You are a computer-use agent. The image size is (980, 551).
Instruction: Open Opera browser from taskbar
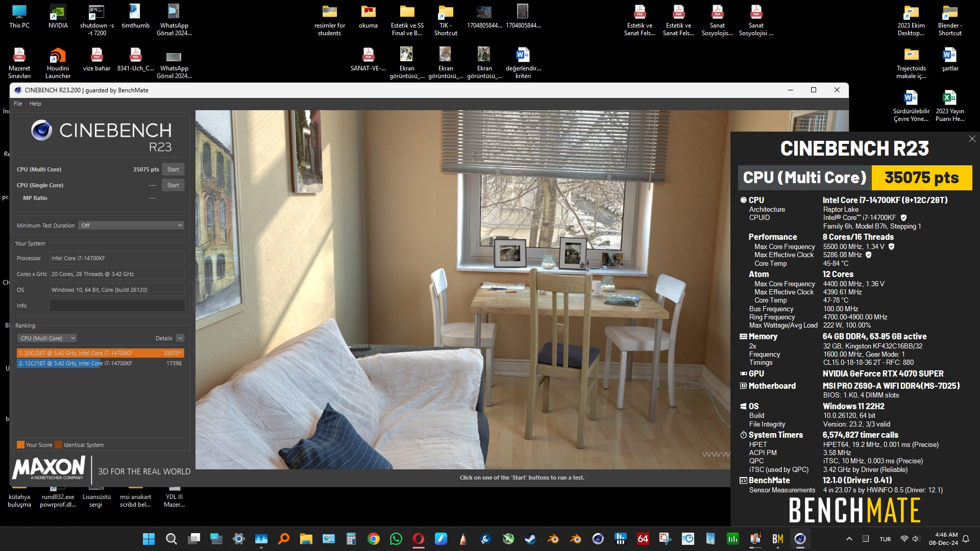(x=419, y=539)
